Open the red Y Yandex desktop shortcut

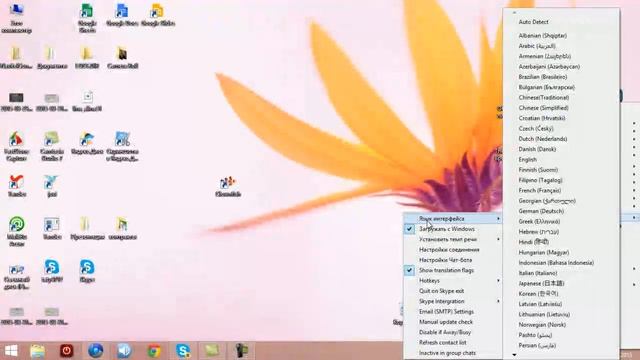click(16, 187)
